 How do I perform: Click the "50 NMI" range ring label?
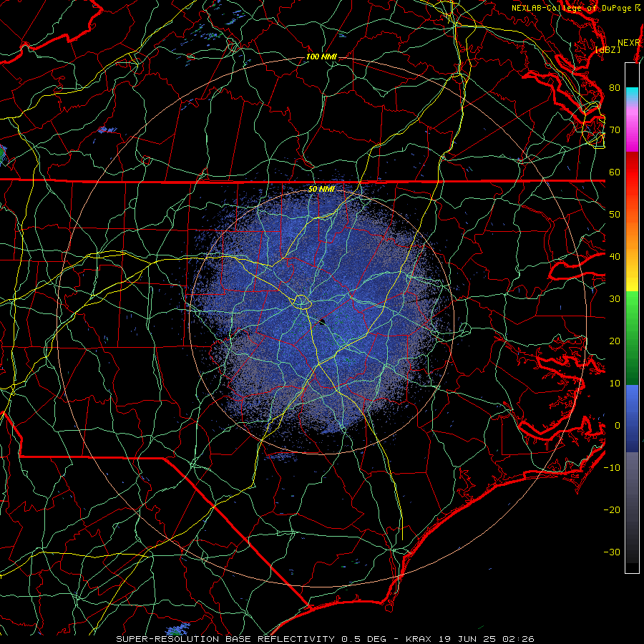(321, 190)
